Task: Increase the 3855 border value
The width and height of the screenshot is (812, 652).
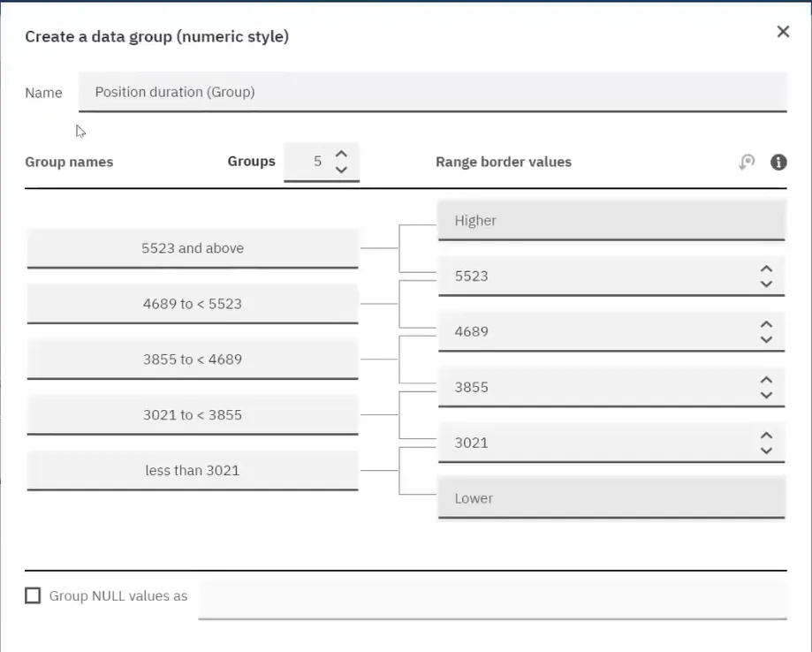Action: click(x=766, y=380)
